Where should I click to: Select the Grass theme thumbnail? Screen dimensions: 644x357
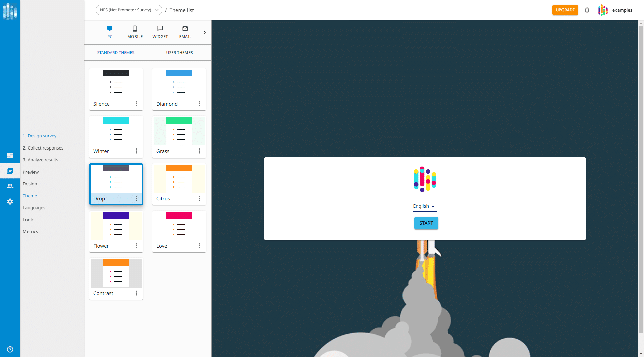179,131
